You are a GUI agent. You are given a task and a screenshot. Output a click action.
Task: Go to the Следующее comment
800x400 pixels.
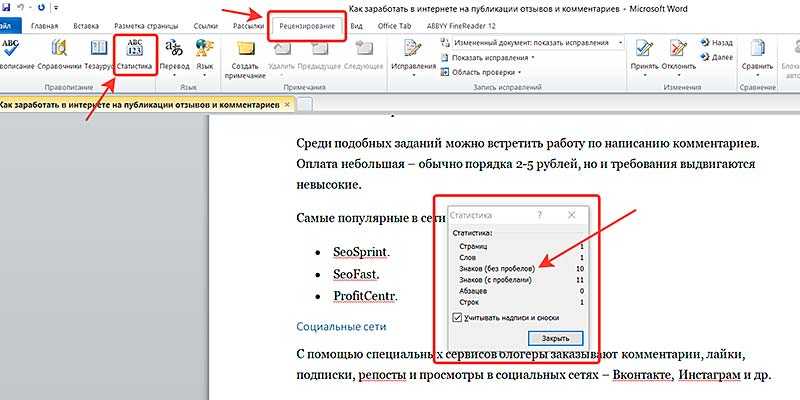pos(364,56)
